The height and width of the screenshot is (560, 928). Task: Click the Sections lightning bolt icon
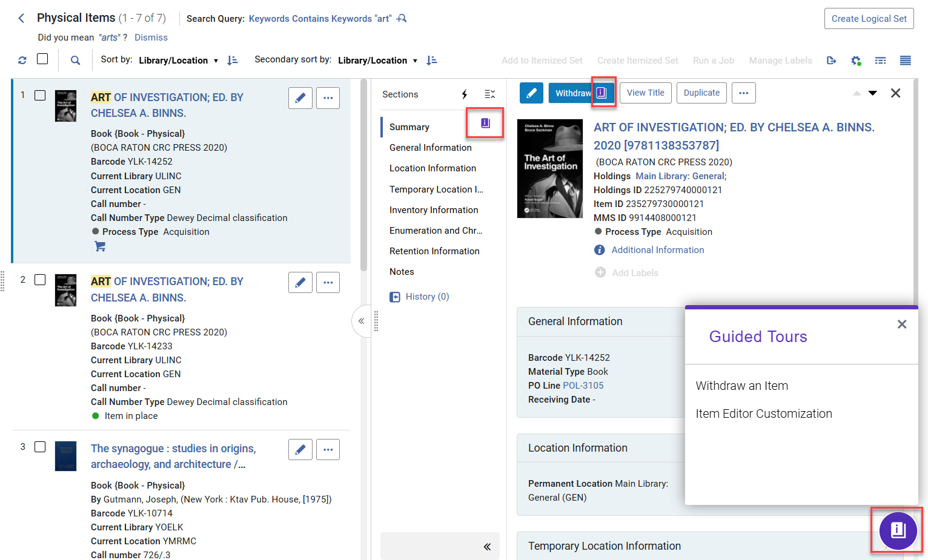(x=465, y=94)
